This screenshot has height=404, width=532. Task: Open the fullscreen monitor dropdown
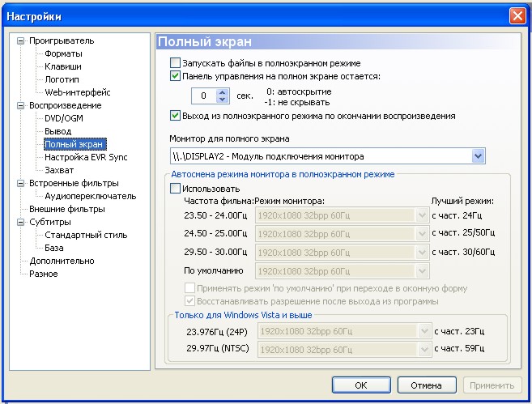coord(477,155)
